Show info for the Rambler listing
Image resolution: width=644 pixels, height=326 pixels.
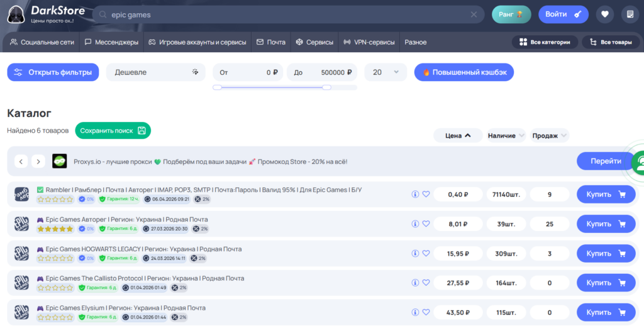[415, 194]
